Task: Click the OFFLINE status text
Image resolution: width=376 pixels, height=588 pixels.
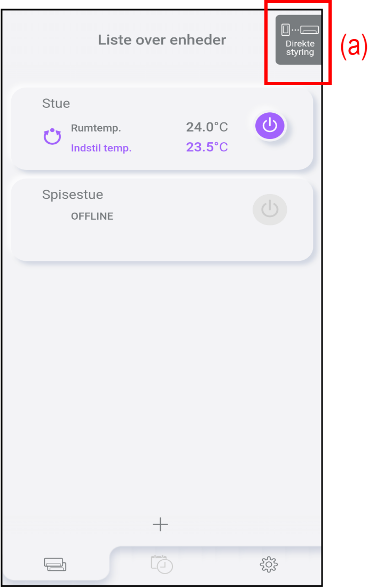Action: click(92, 216)
